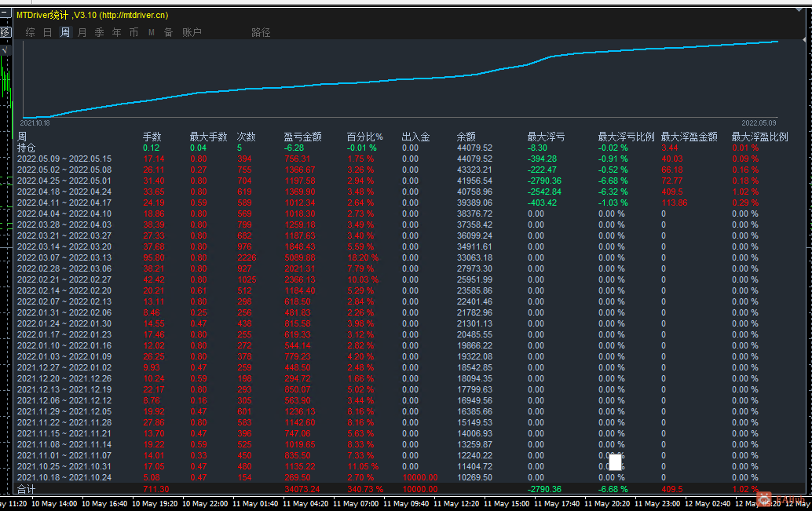812x511 pixels.
Task: Click the M tab
Action: (x=152, y=32)
